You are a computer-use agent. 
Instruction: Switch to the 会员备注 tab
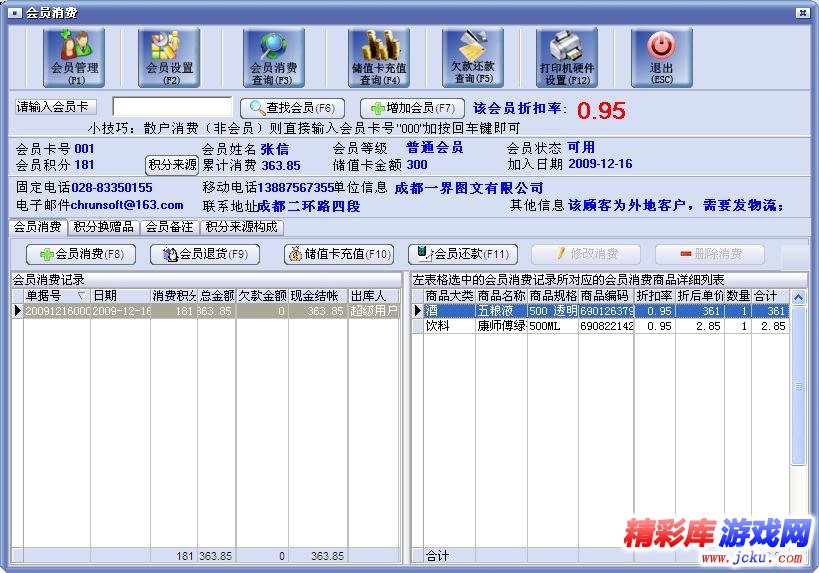coord(169,227)
